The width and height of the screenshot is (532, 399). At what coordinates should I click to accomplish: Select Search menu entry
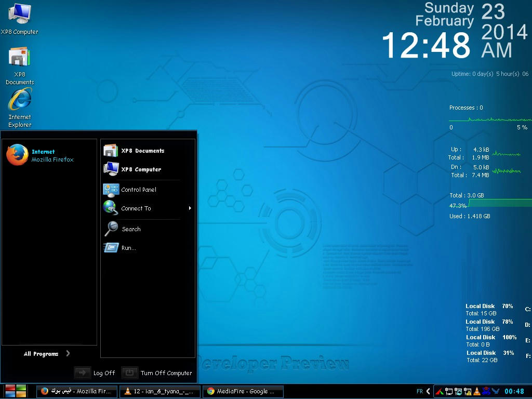coord(148,229)
